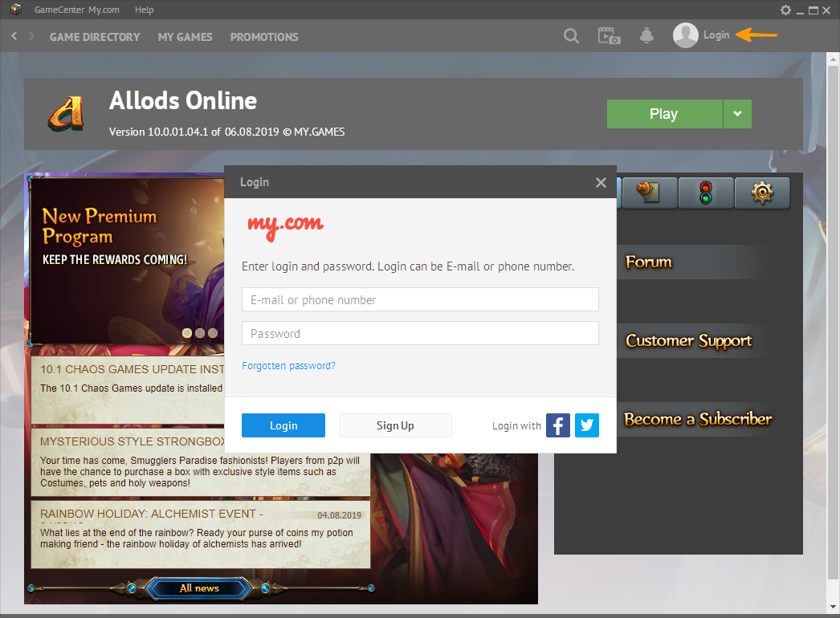Expand the Play button dropdown arrow

click(738, 113)
